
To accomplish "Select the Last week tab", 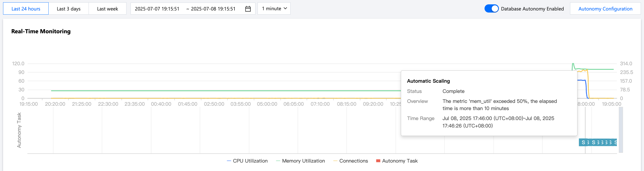I will click(x=108, y=9).
